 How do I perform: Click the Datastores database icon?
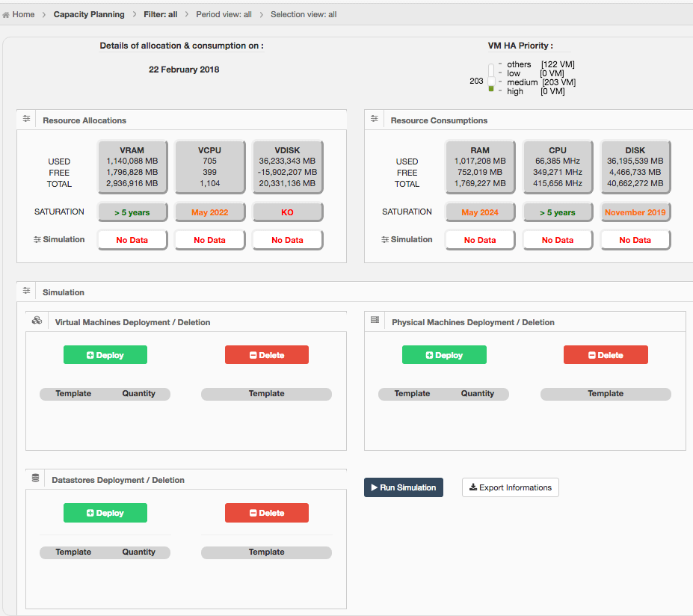pyautogui.click(x=35, y=478)
